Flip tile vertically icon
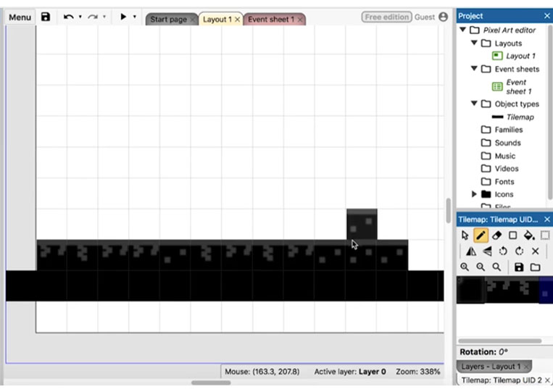Image resolution: width=553 pixels, height=392 pixels. pos(487,251)
